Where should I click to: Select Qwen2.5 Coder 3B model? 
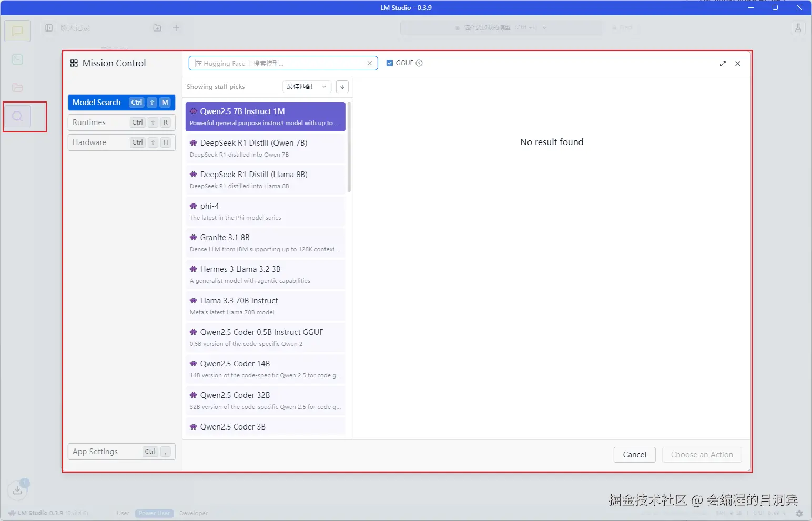point(266,426)
